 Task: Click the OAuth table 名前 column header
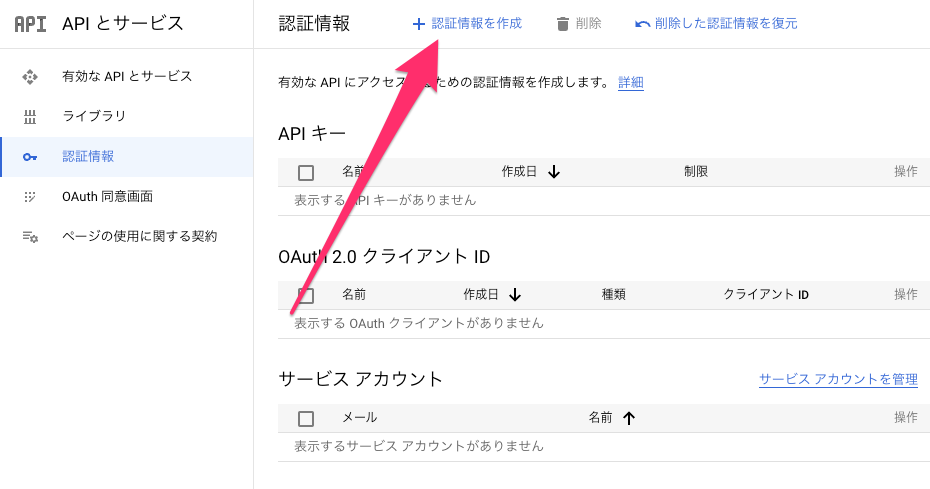353,294
